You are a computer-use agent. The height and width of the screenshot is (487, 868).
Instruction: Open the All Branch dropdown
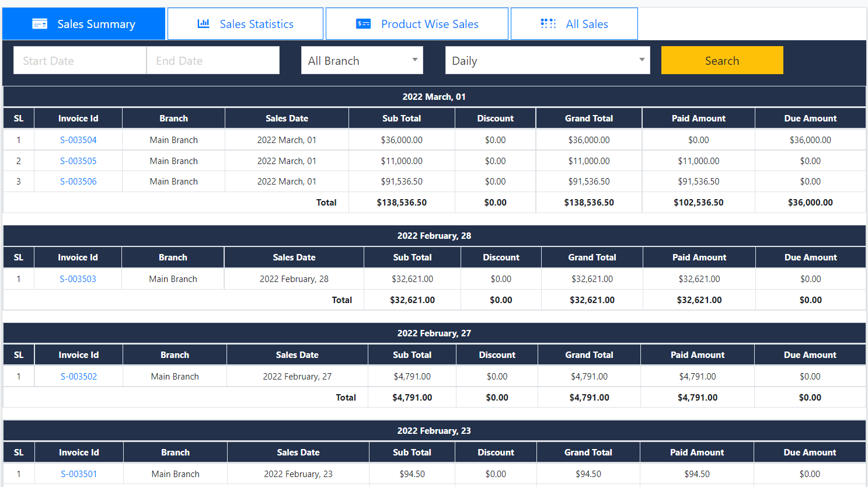pos(362,60)
